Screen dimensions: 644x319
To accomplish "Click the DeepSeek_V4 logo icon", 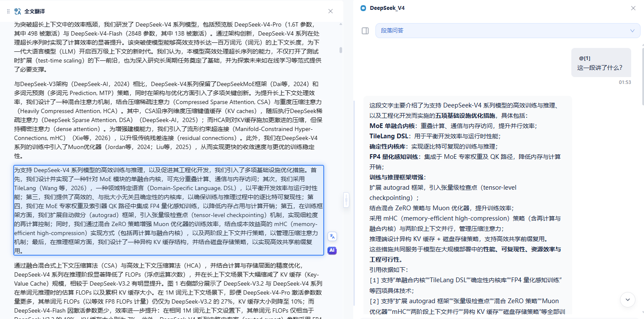I will coord(363,8).
